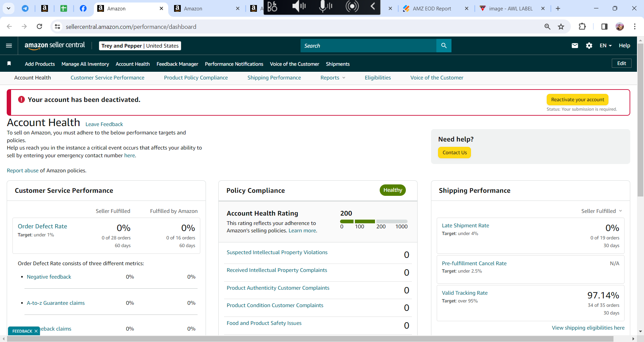Click the page's vertical scrollbar
This screenshot has height=342, width=644.
pyautogui.click(x=640, y=120)
